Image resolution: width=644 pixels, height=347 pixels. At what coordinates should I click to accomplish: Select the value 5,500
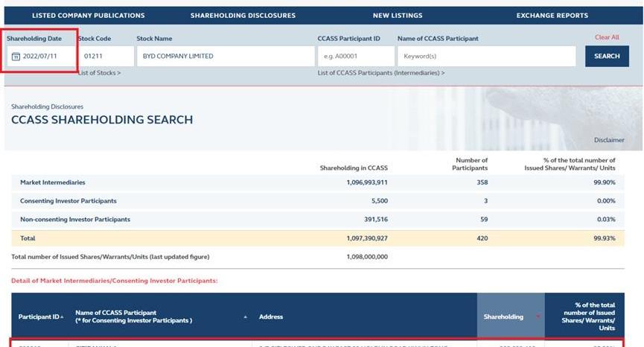(x=380, y=201)
